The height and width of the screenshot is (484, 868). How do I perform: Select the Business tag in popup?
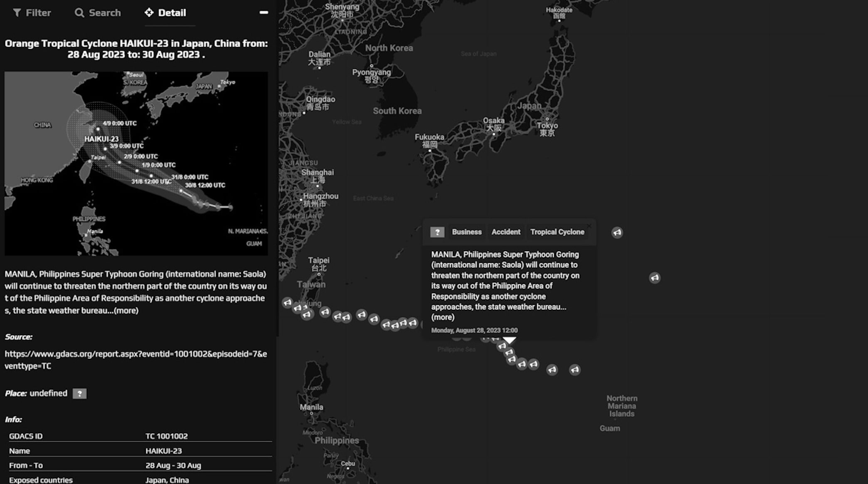[466, 232]
